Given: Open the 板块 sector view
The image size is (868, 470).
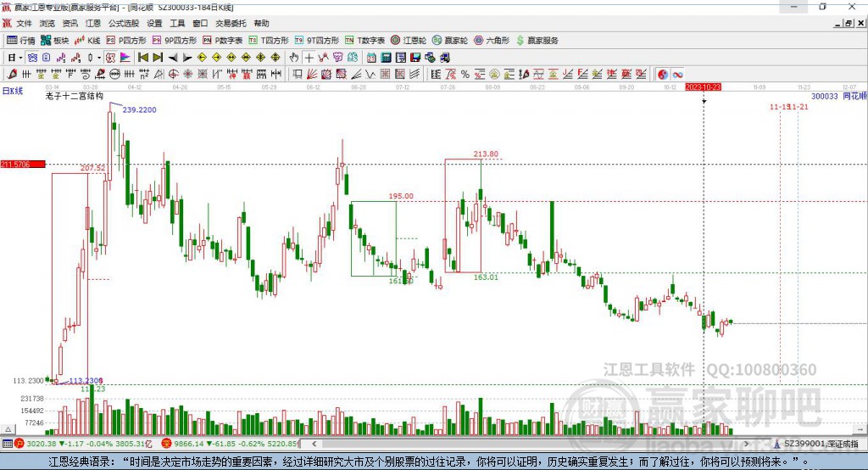Looking at the screenshot, I should pos(54,41).
